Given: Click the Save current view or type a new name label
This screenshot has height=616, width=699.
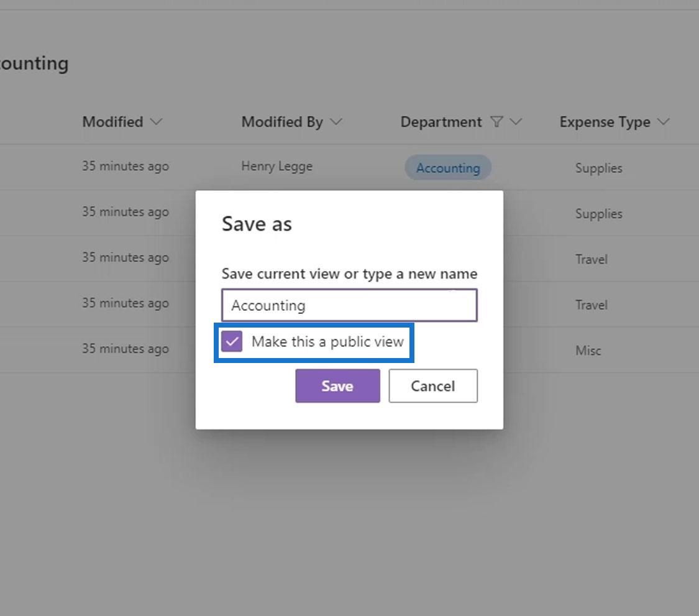Looking at the screenshot, I should click(x=349, y=274).
